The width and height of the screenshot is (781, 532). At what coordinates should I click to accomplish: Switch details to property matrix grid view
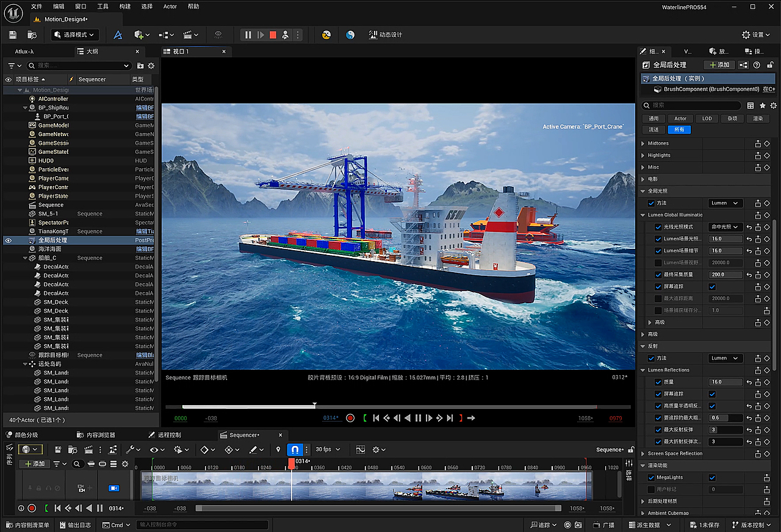pyautogui.click(x=750, y=106)
